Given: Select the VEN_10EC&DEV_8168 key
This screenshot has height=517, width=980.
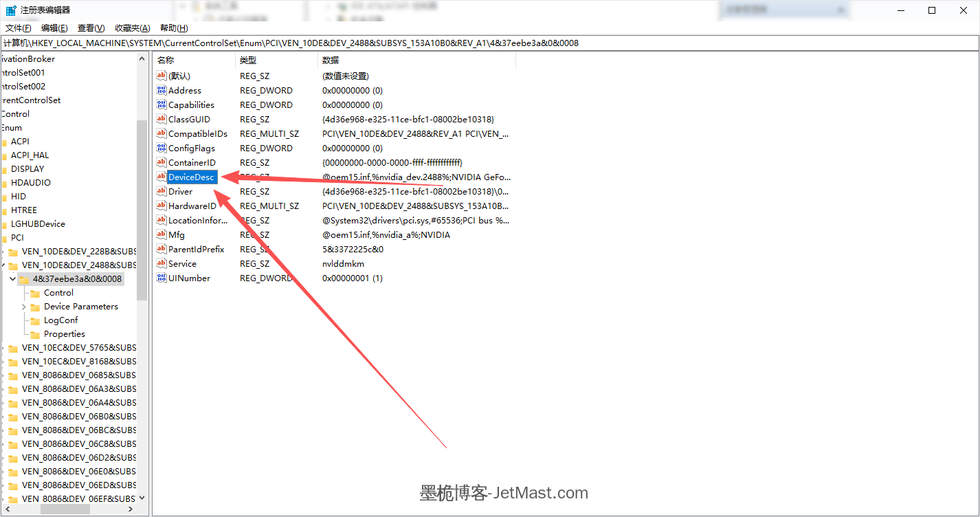Looking at the screenshot, I should tap(79, 362).
